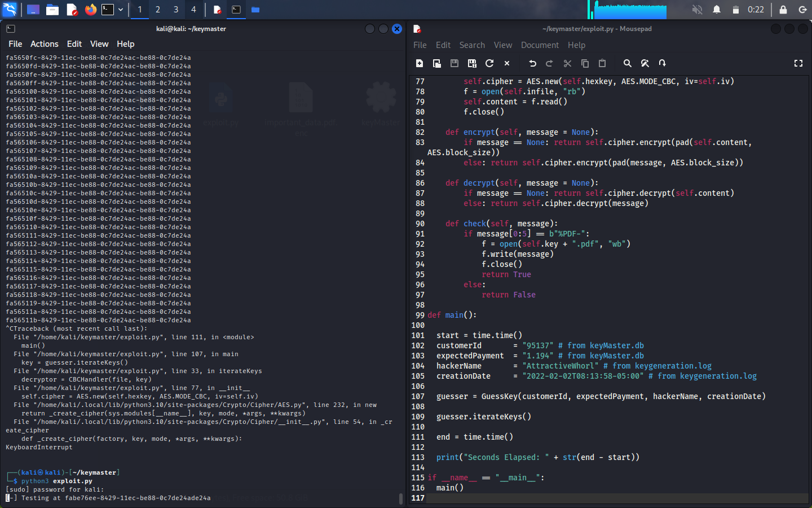Open the notifications bell in tray
812x508 pixels.
click(717, 10)
